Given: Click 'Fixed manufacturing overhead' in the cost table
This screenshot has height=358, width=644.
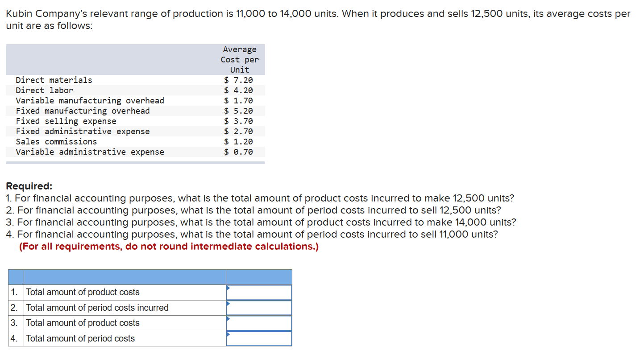Looking at the screenshot, I should tap(83, 111).
